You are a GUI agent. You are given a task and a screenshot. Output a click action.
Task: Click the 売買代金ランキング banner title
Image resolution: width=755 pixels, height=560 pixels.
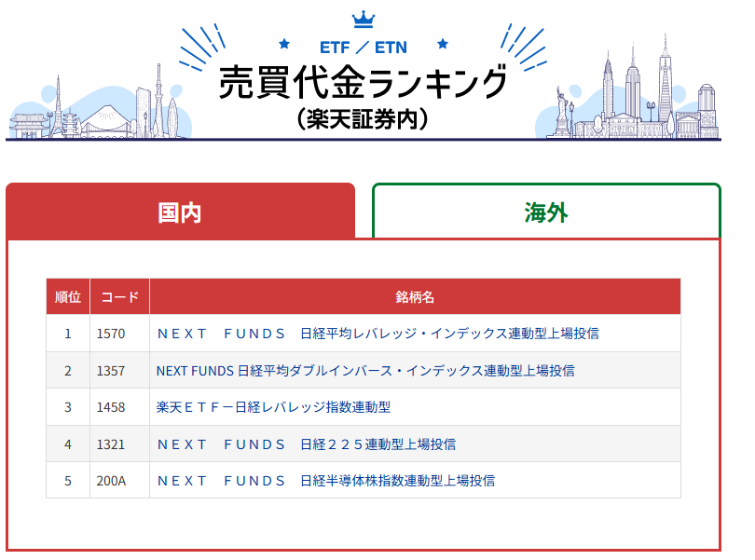click(x=364, y=82)
